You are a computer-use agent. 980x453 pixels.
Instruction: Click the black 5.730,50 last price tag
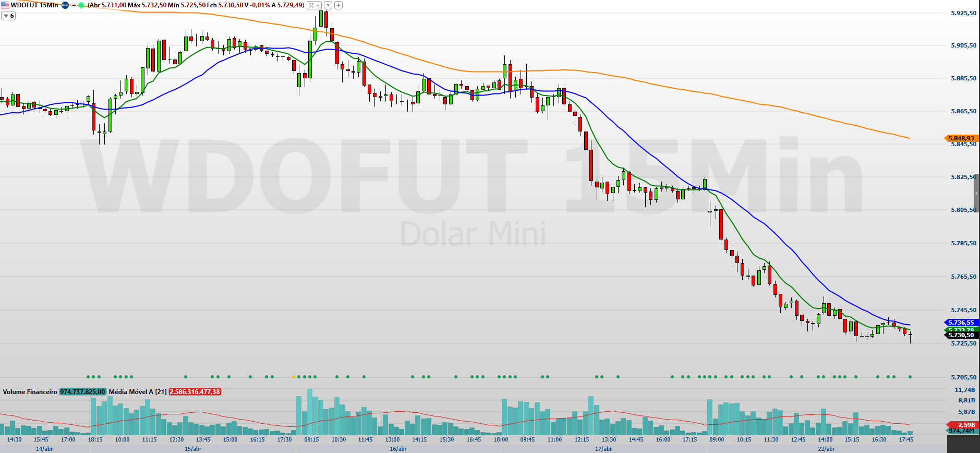961,335
